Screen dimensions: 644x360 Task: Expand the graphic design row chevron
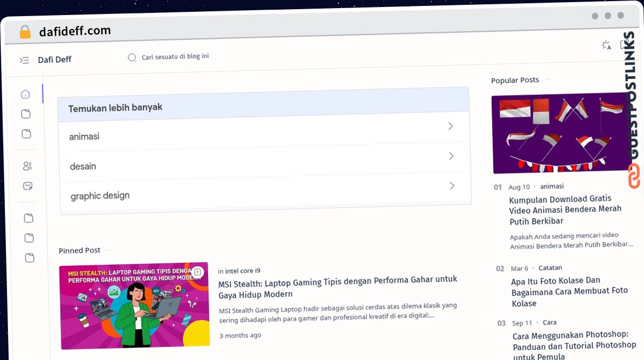pos(452,185)
